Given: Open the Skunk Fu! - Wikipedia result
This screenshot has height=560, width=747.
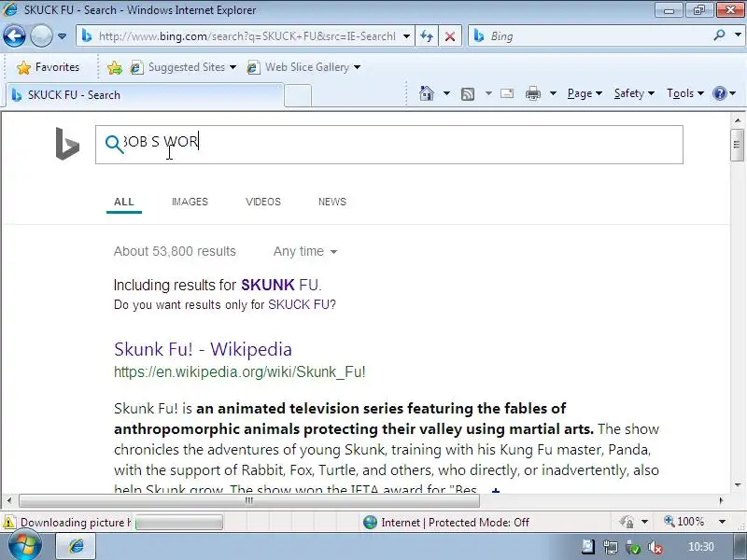Looking at the screenshot, I should pyautogui.click(x=203, y=349).
